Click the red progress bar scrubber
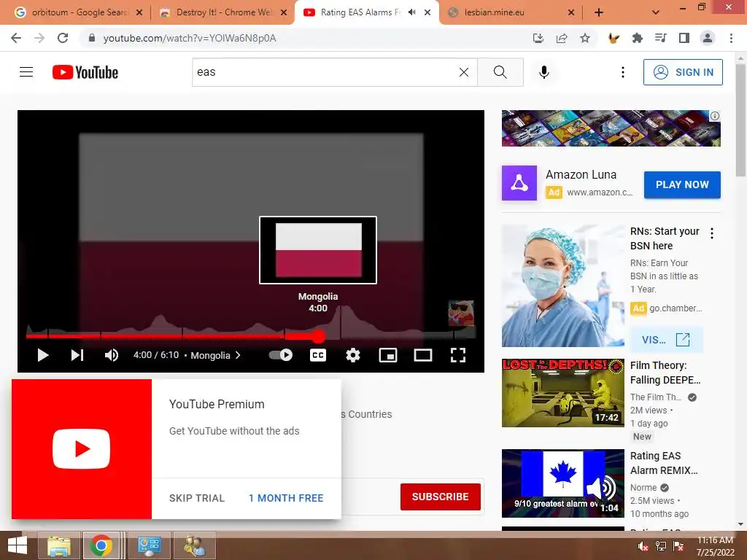The image size is (747, 560). coord(319,336)
